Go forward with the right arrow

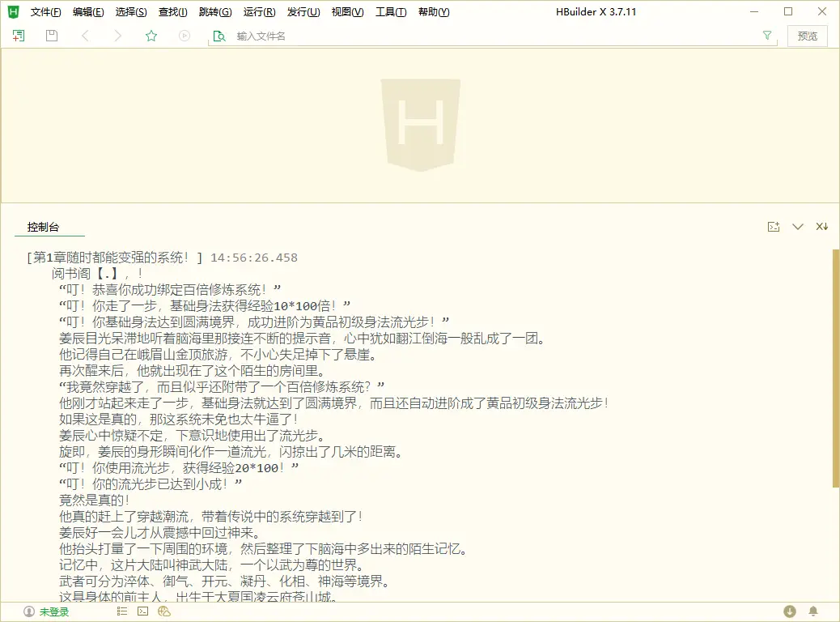pyautogui.click(x=118, y=36)
